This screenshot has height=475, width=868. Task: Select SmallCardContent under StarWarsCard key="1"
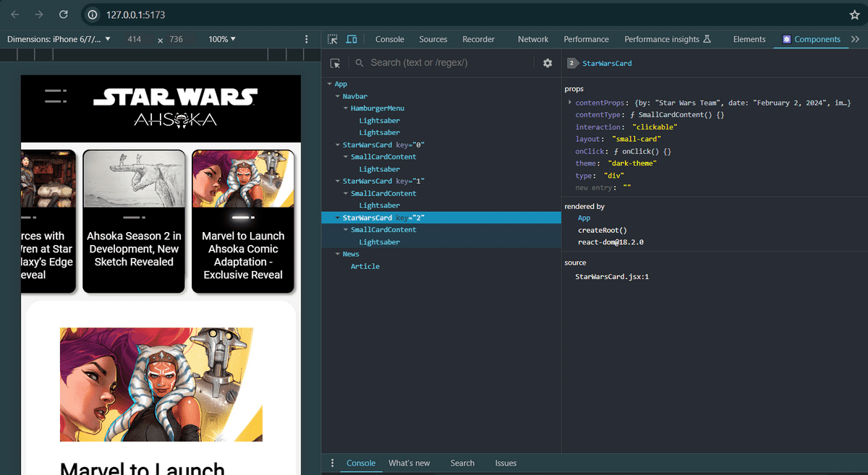click(383, 193)
